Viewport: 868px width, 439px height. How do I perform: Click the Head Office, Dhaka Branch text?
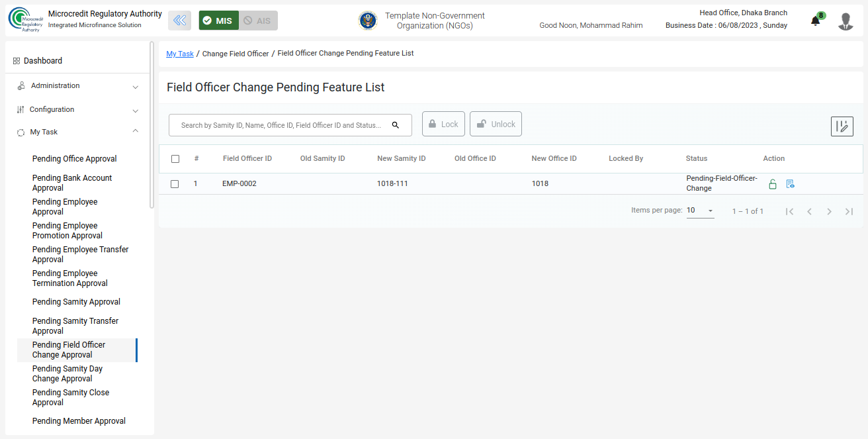[743, 13]
